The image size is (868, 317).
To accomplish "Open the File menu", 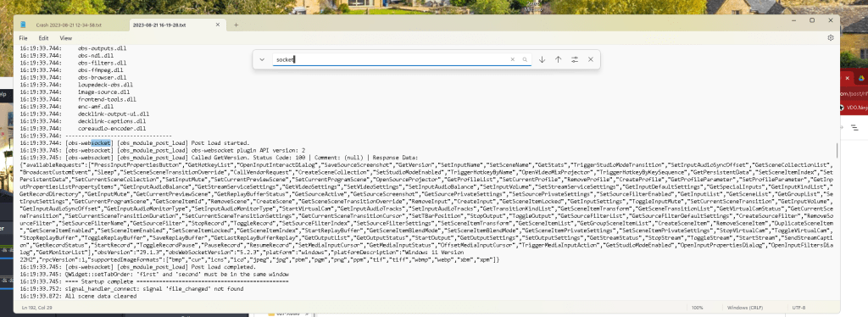I will (23, 38).
